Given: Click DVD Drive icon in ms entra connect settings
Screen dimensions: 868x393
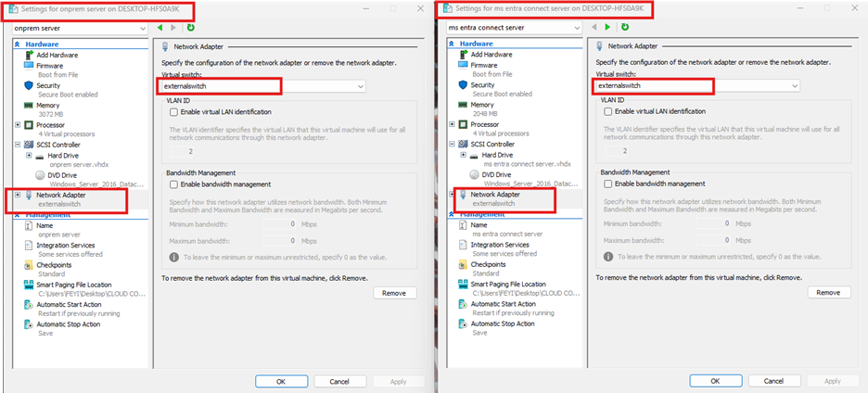Looking at the screenshot, I should point(474,173).
